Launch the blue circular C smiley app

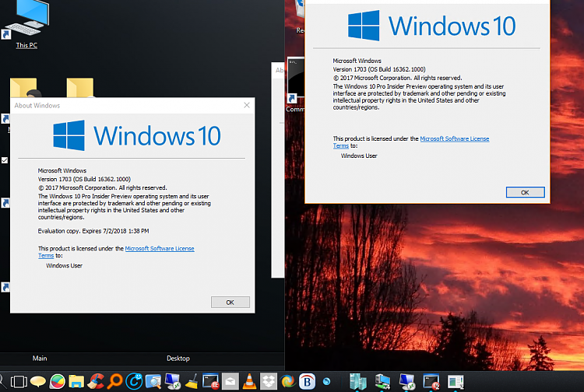134,382
